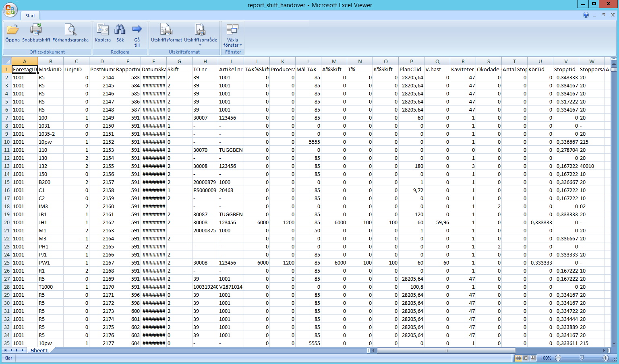Click the Office button orb
The width and height of the screenshot is (619, 364).
10,10
